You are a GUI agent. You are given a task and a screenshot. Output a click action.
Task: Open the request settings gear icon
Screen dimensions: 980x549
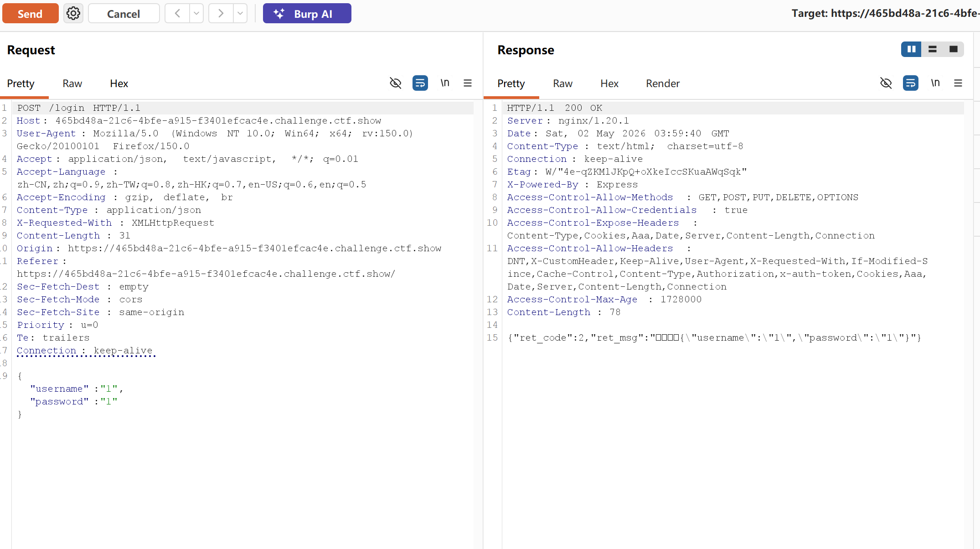coord(73,14)
